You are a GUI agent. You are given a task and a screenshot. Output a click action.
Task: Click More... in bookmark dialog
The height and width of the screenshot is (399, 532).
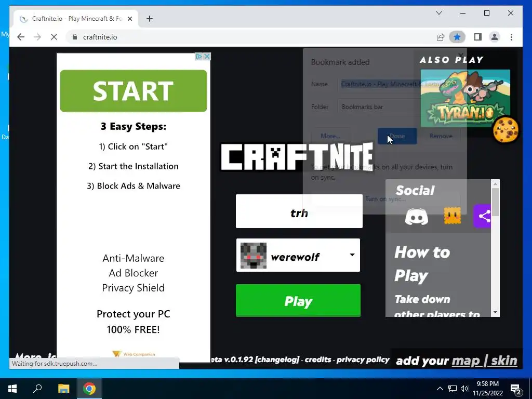pos(330,136)
